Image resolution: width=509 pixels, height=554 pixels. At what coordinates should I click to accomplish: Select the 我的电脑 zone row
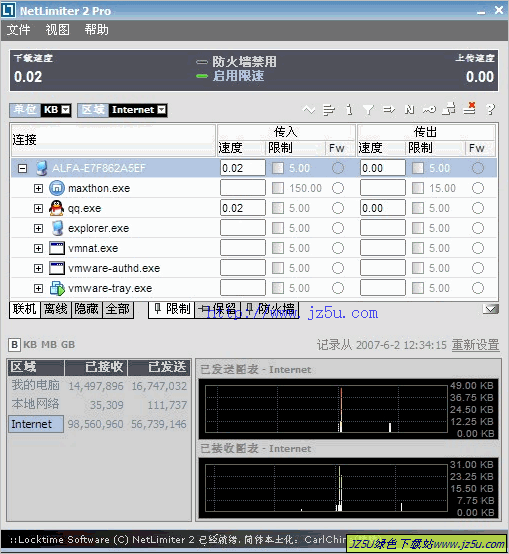pyautogui.click(x=98, y=385)
